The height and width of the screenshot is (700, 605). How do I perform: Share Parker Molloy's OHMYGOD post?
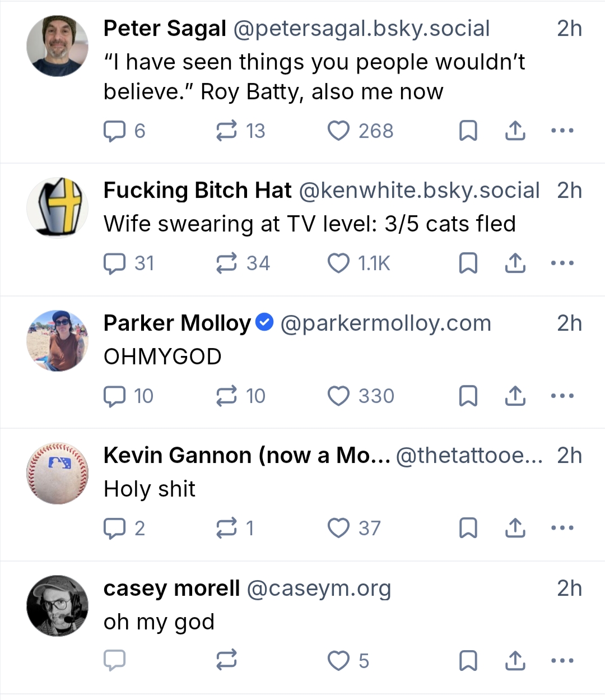[x=515, y=396]
